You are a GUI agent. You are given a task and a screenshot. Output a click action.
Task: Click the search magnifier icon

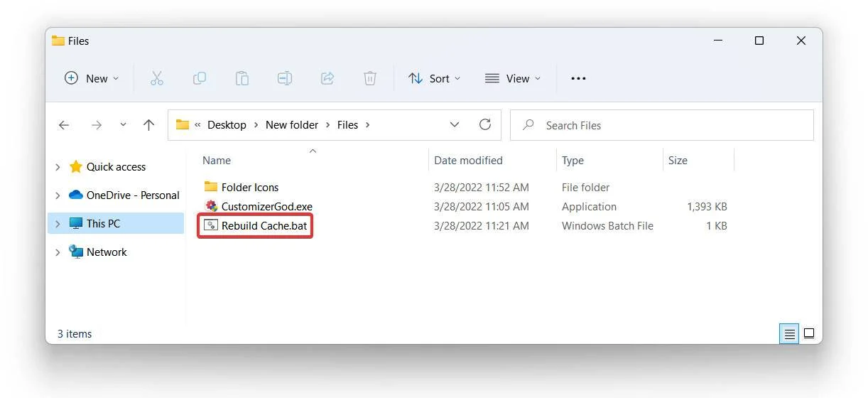pyautogui.click(x=528, y=125)
